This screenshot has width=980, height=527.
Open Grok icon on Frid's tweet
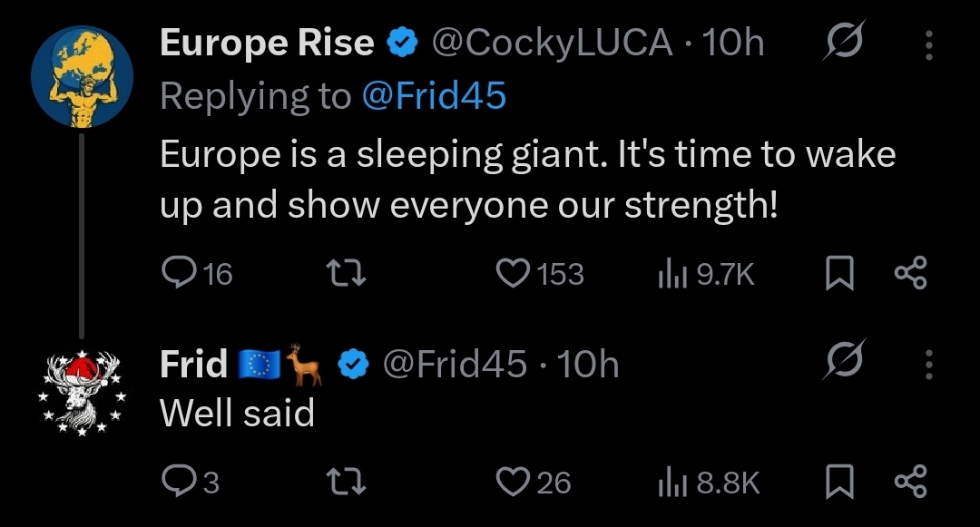(x=845, y=360)
